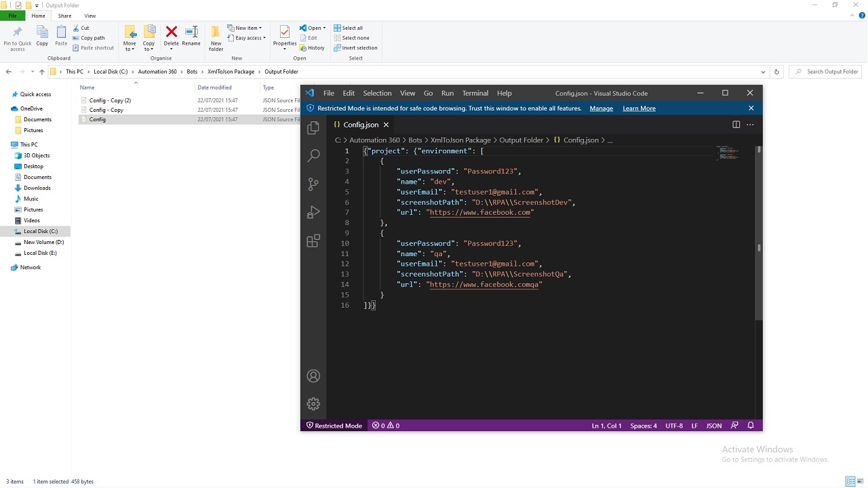Click the notifications bell in status bar
Screen dimensions: 868x488
751,426
